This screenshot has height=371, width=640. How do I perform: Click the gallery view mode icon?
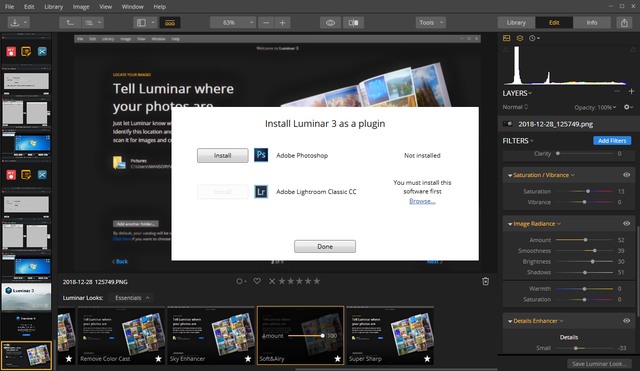[x=88, y=22]
